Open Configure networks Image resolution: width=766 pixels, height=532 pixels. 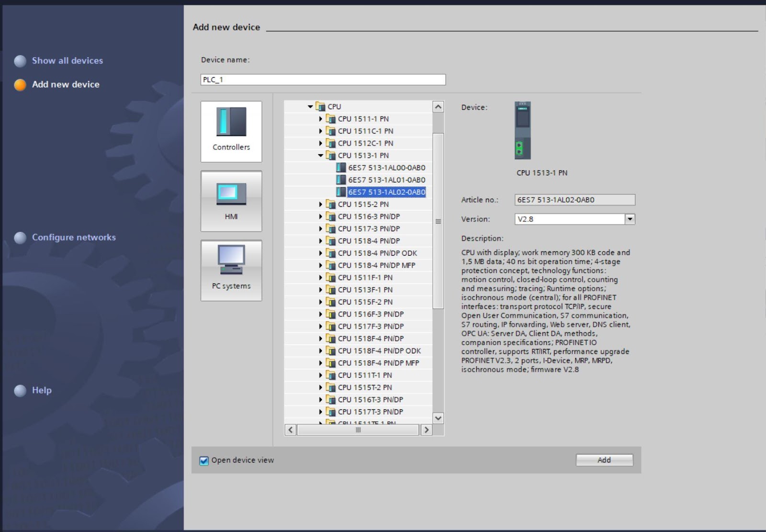[74, 238]
